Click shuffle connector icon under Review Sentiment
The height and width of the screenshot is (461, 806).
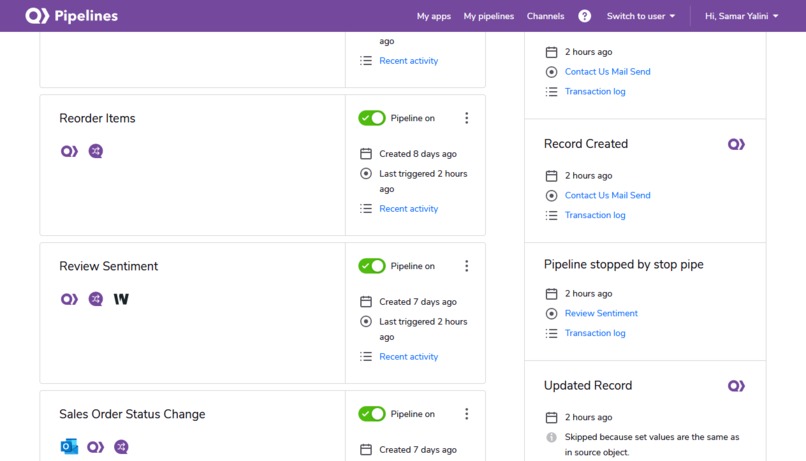coord(96,299)
